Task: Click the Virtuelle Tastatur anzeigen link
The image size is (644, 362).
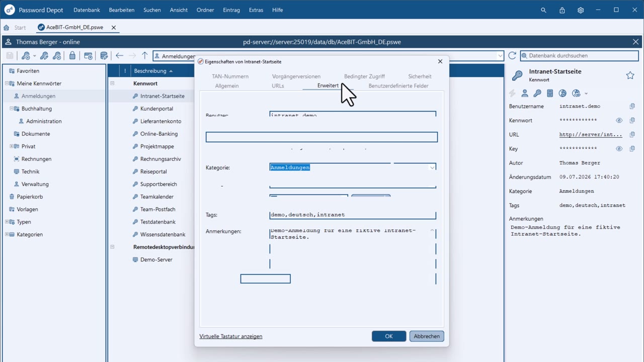Action: tap(231, 336)
